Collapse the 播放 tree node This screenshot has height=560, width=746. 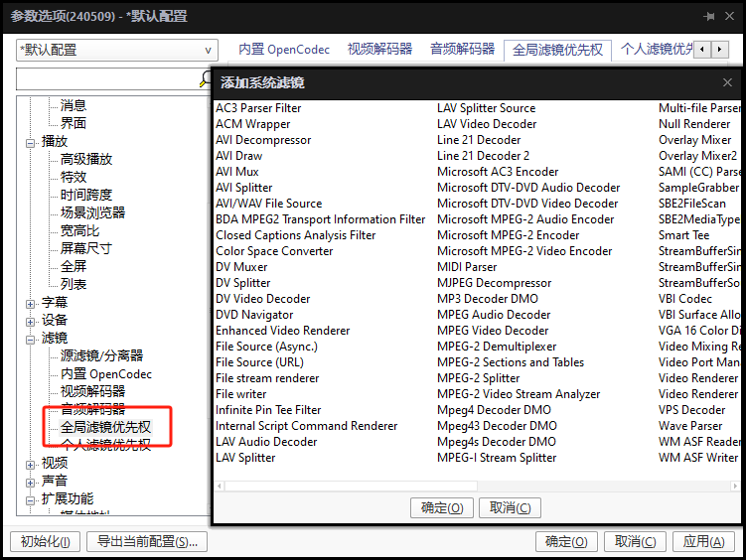[31, 143]
